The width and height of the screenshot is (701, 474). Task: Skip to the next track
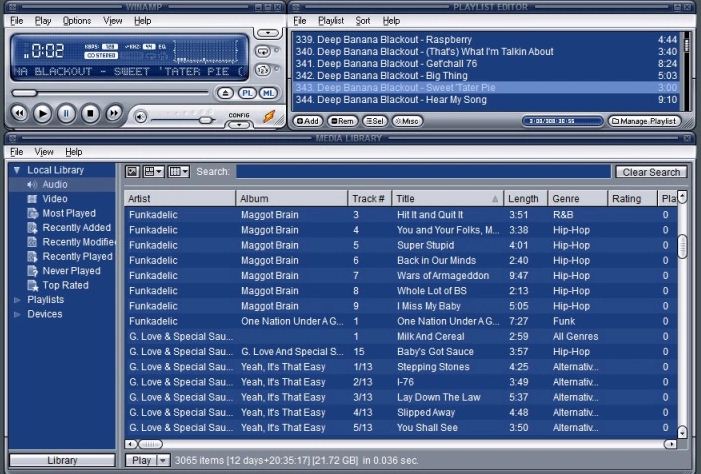pos(114,113)
